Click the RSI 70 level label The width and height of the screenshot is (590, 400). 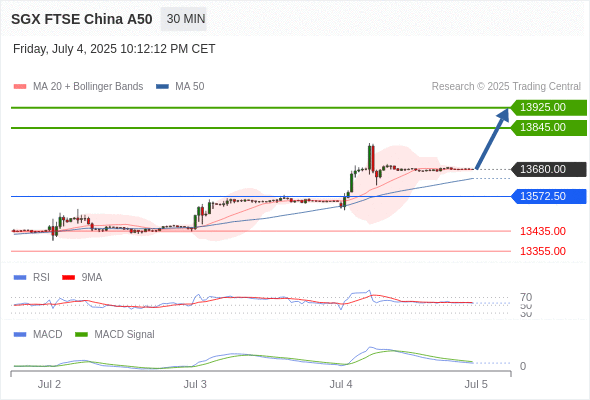click(526, 297)
